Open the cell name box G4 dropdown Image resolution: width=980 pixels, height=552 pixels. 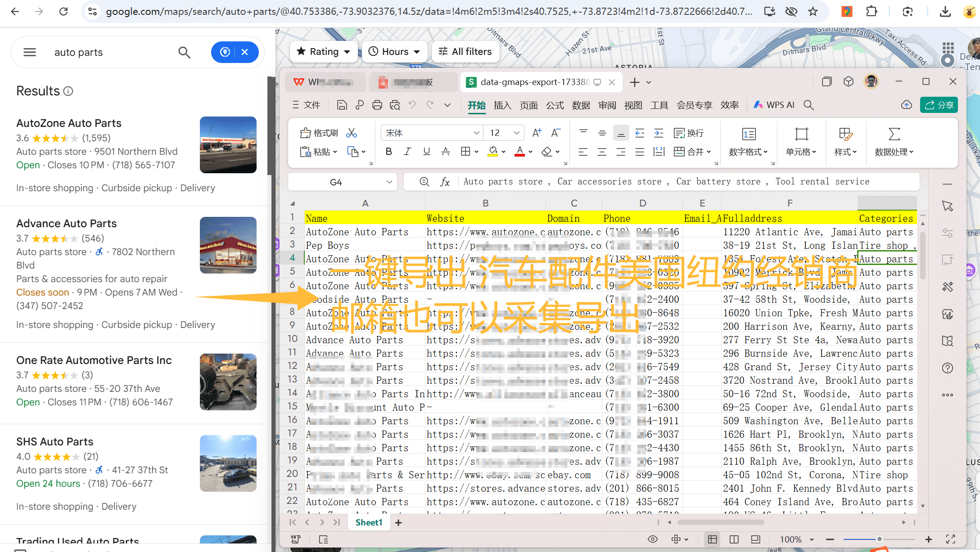point(389,182)
